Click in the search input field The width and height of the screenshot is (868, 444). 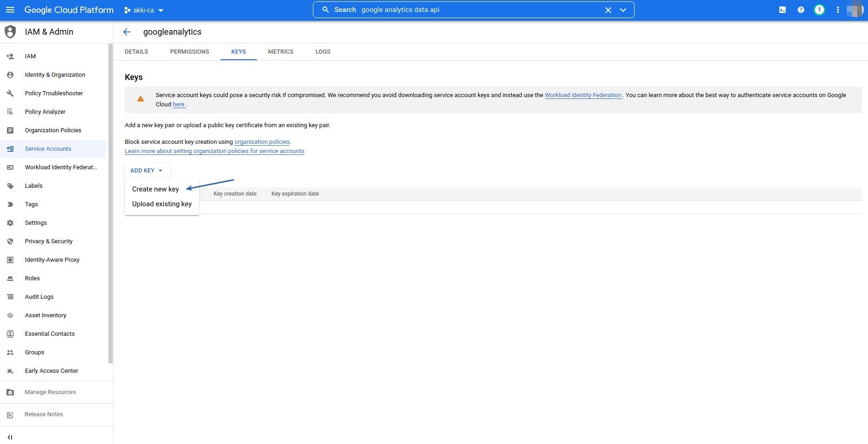coord(476,10)
